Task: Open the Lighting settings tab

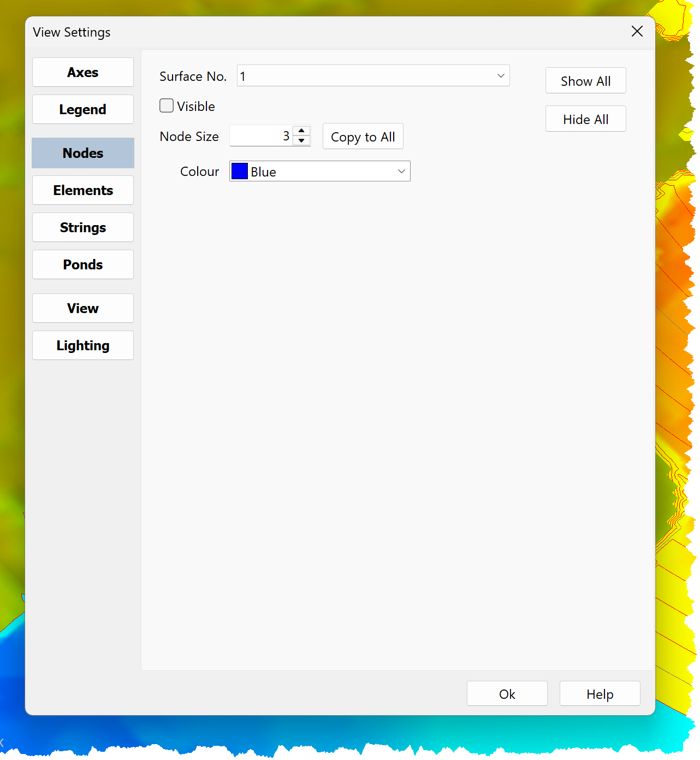Action: click(83, 345)
